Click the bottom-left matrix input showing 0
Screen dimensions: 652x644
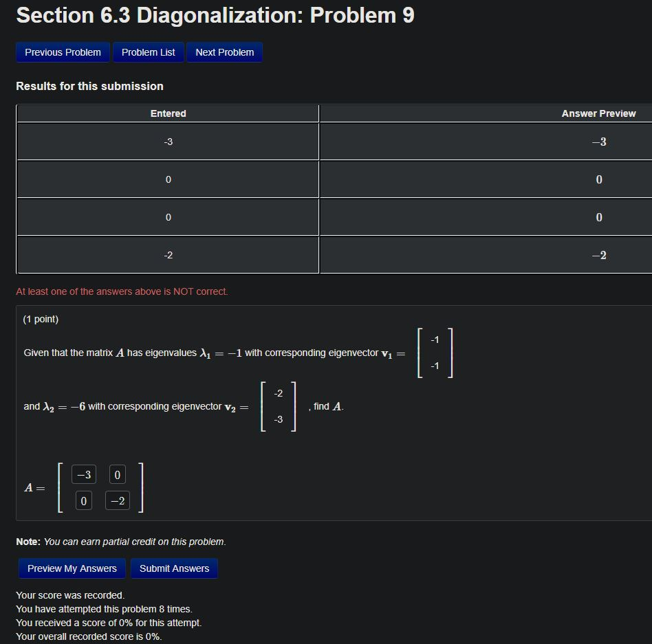83,500
